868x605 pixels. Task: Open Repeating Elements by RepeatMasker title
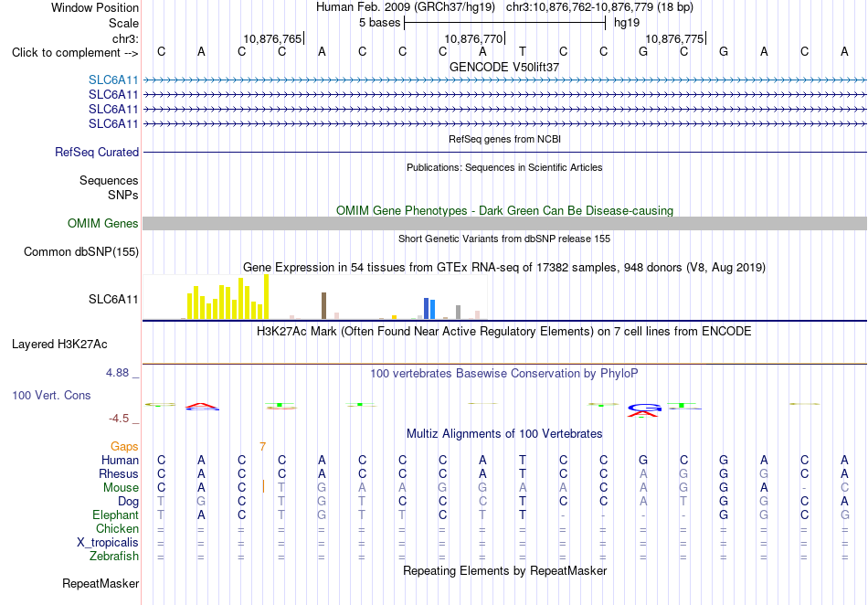pyautogui.click(x=504, y=570)
